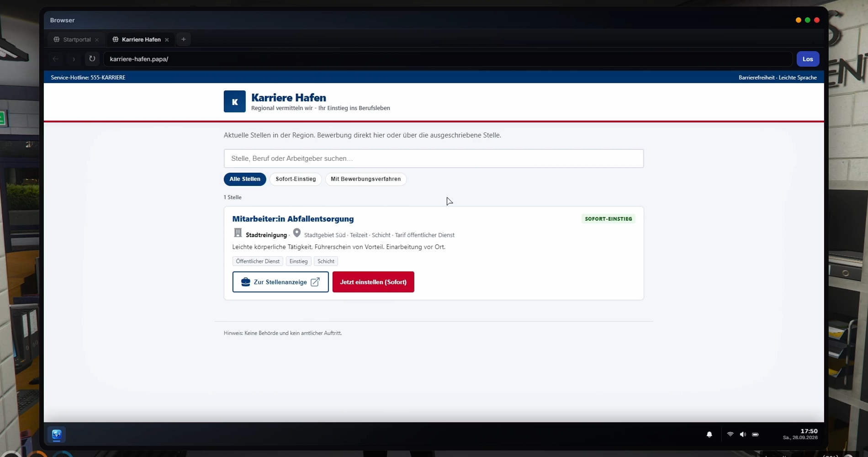Viewport: 868px width, 457px height.
Task: Open the Mitarbeiter:in Abfallentsorgung job title
Action: coord(293,219)
